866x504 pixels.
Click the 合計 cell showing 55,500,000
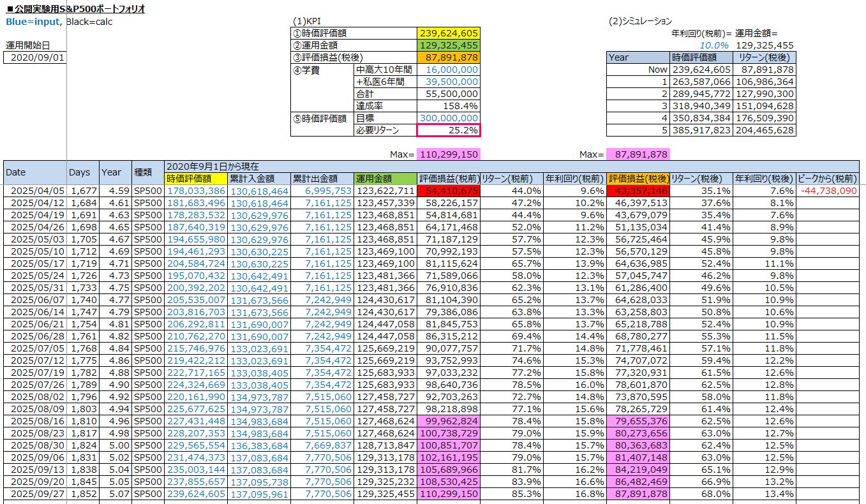pos(449,94)
